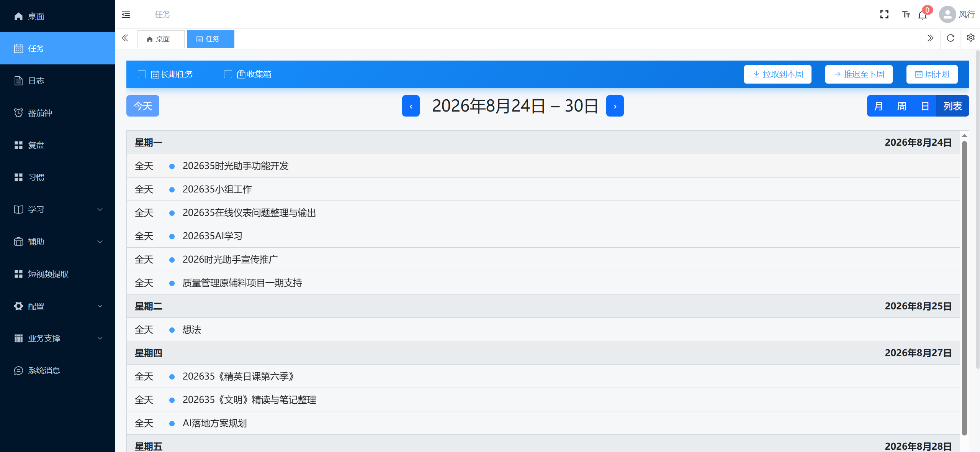Switch calendar to 周 view
The height and width of the screenshot is (452, 980).
coord(901,106)
